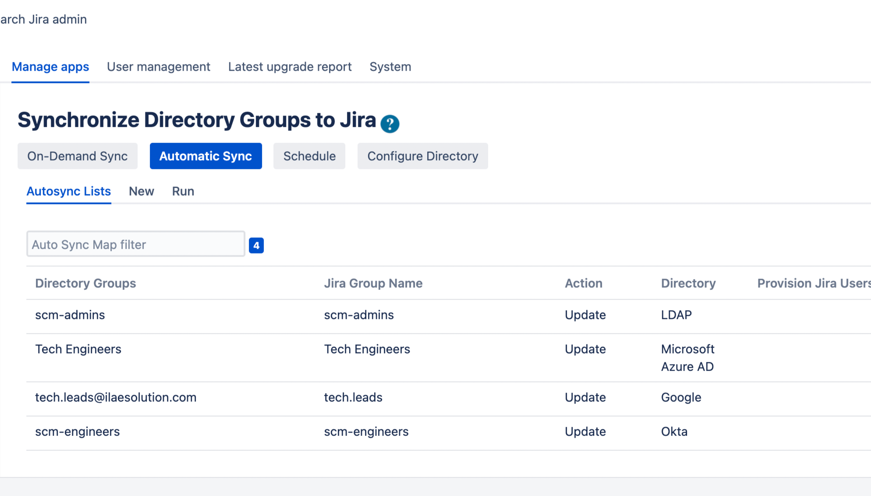Click the blue count badge showing 4

(256, 245)
